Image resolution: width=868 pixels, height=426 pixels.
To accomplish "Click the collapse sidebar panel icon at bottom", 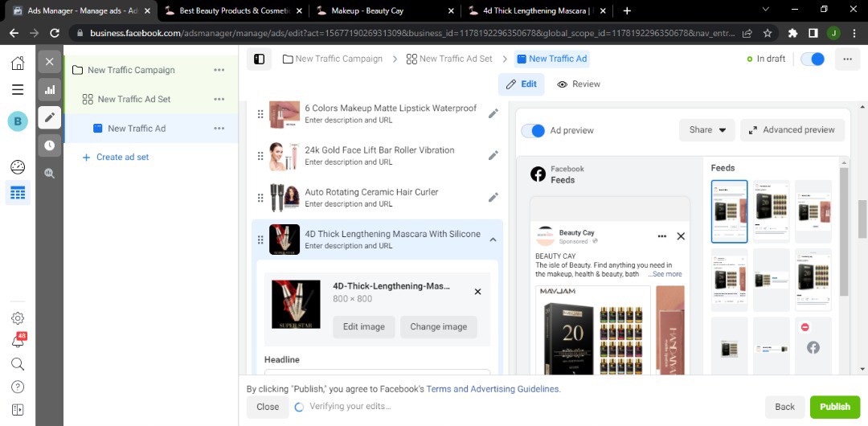I will click(x=18, y=409).
